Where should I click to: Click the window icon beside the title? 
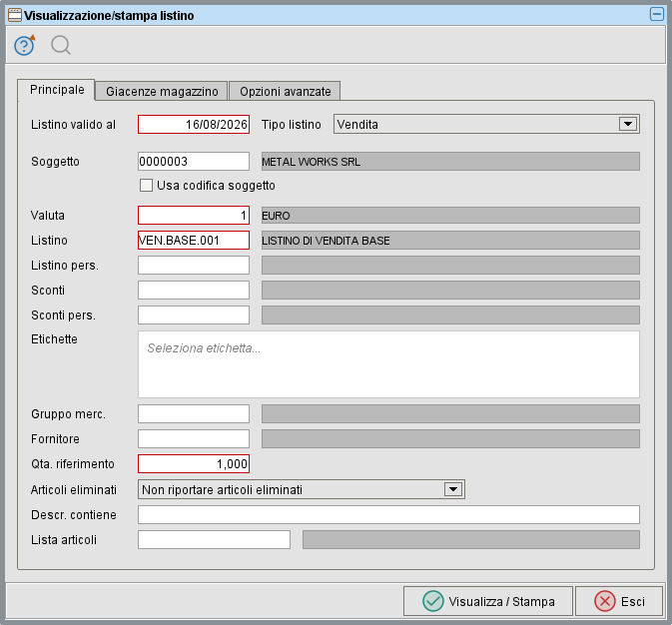15,15
